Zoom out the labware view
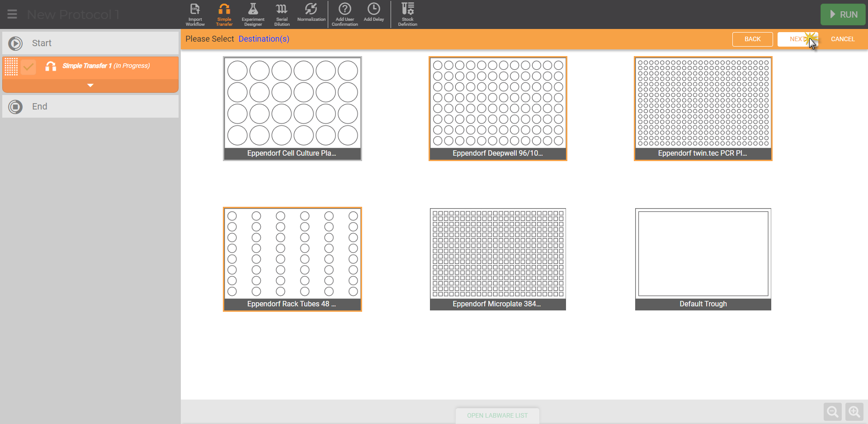 click(x=832, y=412)
